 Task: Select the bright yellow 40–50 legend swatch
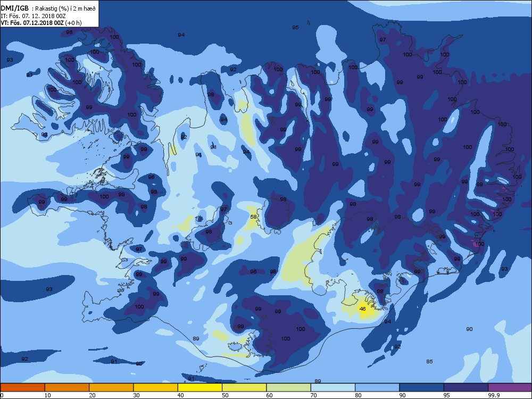[x=200, y=387]
